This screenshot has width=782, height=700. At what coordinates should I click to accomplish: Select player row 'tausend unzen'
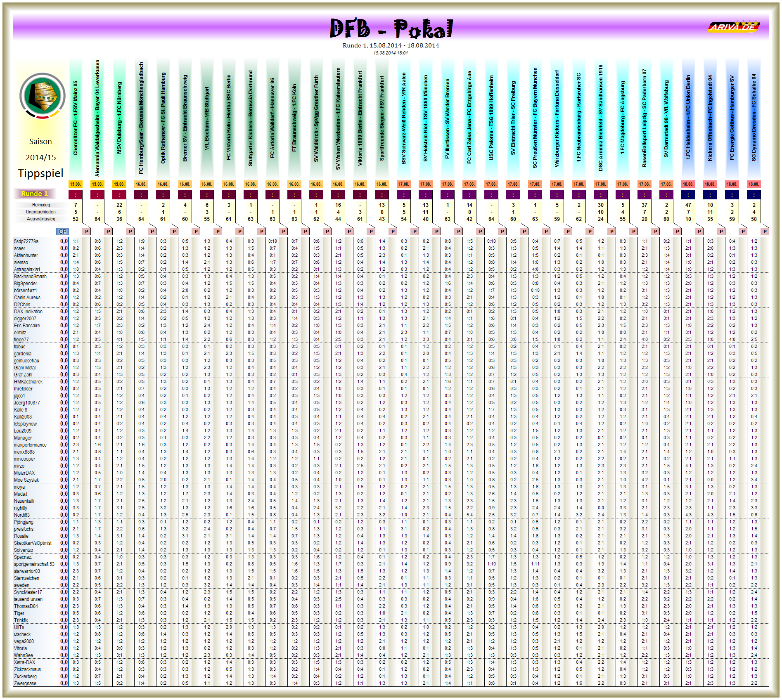(x=391, y=599)
